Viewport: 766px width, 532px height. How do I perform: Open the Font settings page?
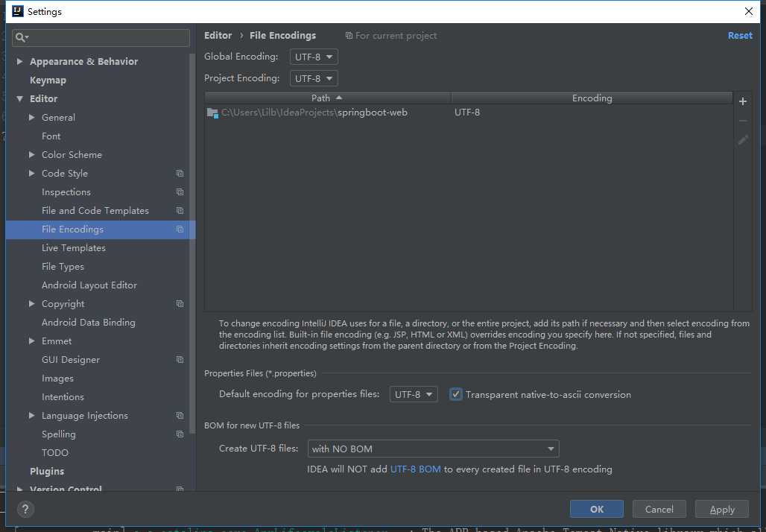[x=51, y=136]
